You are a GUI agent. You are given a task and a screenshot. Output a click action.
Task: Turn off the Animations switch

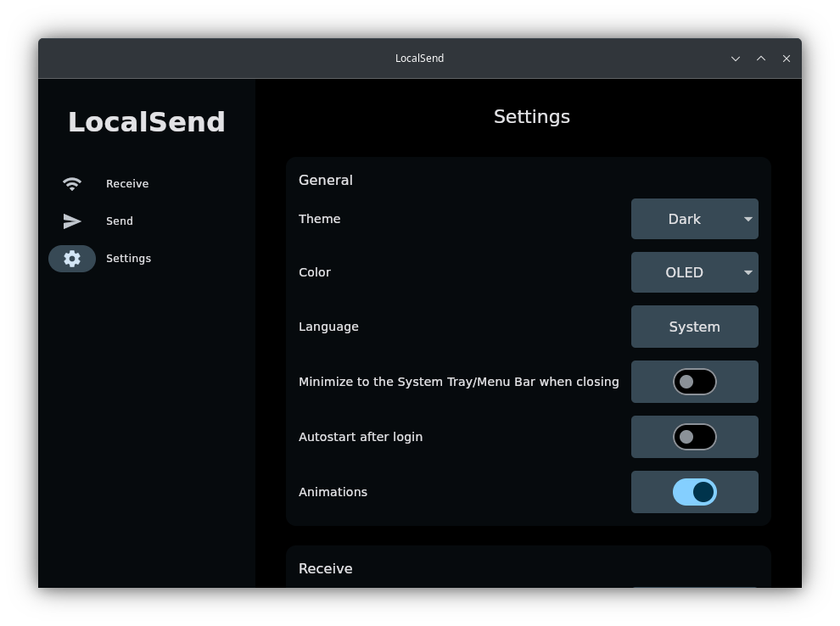point(695,492)
